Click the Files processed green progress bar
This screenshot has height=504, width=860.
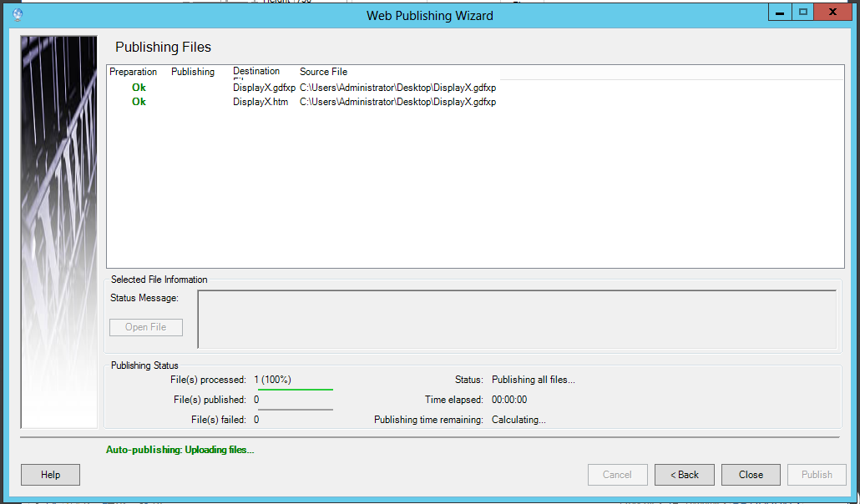(x=295, y=389)
